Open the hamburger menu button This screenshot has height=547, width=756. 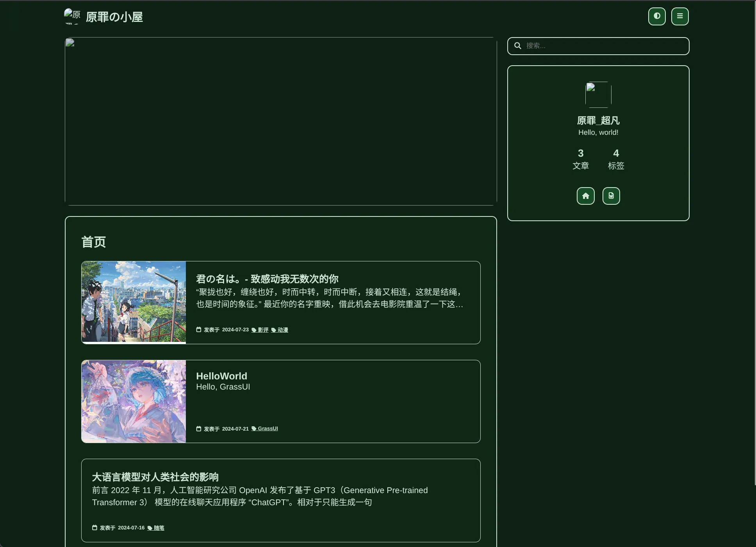click(x=680, y=16)
